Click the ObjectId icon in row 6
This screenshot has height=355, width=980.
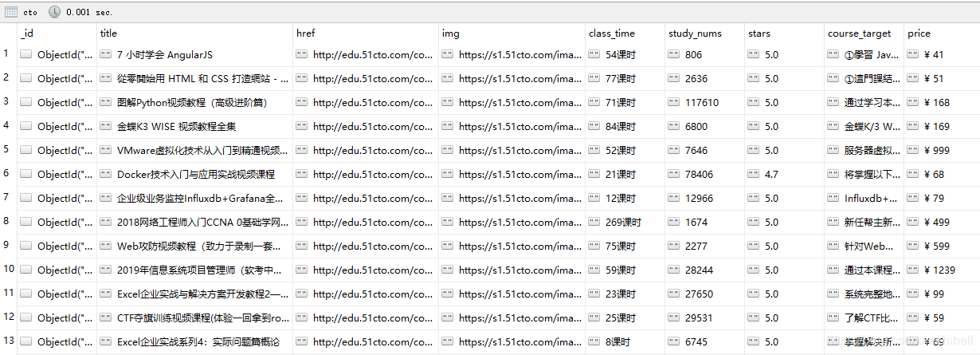pos(26,175)
